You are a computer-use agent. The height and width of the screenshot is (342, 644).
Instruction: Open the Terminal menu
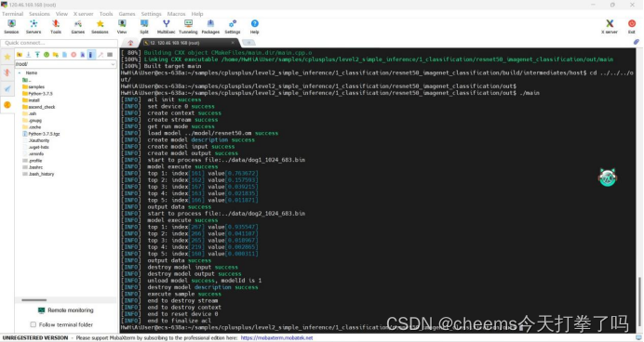[x=13, y=14]
